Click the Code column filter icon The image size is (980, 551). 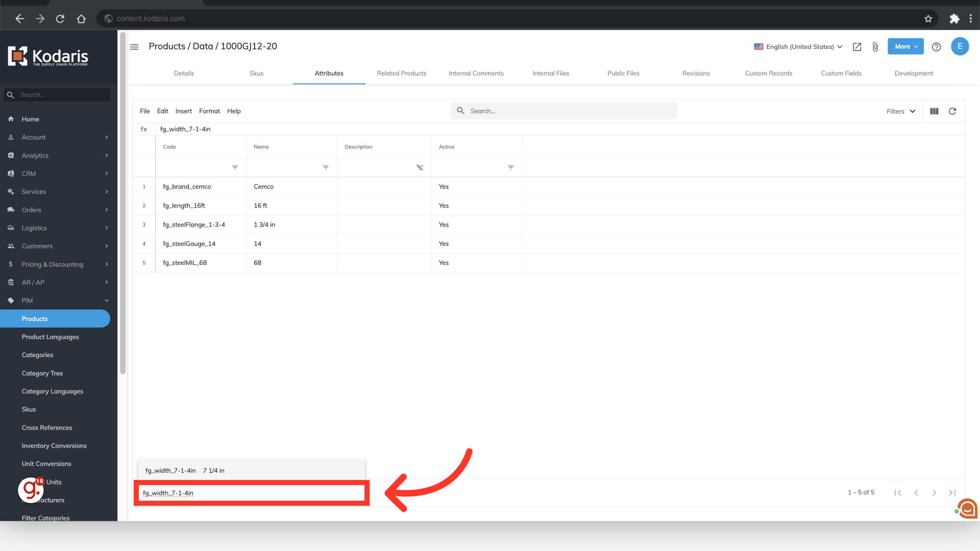[235, 167]
